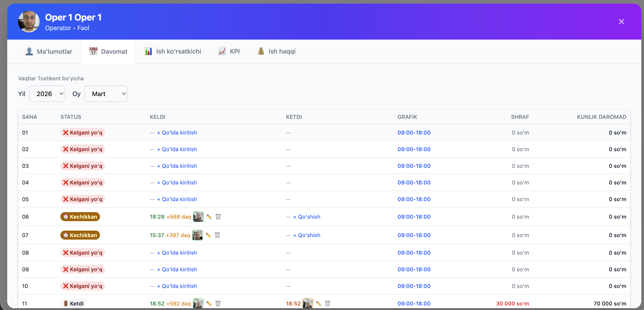Close the Oper 1 dialog
644x310 pixels.
621,22
